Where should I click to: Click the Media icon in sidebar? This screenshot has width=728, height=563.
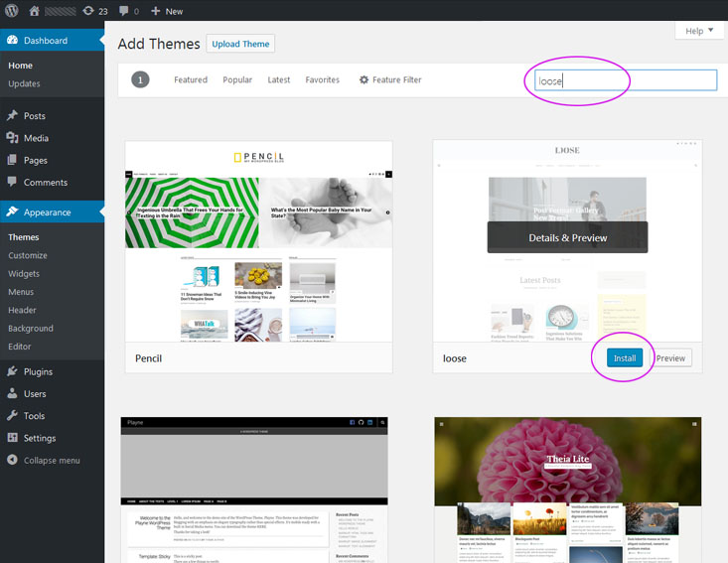13,137
